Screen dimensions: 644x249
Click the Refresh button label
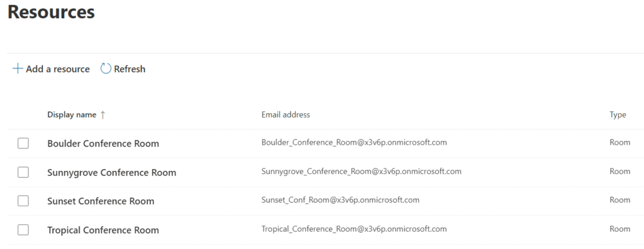130,69
